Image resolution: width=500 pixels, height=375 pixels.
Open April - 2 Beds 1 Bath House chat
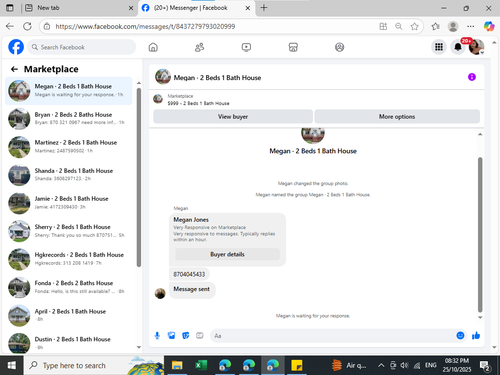[69, 315]
